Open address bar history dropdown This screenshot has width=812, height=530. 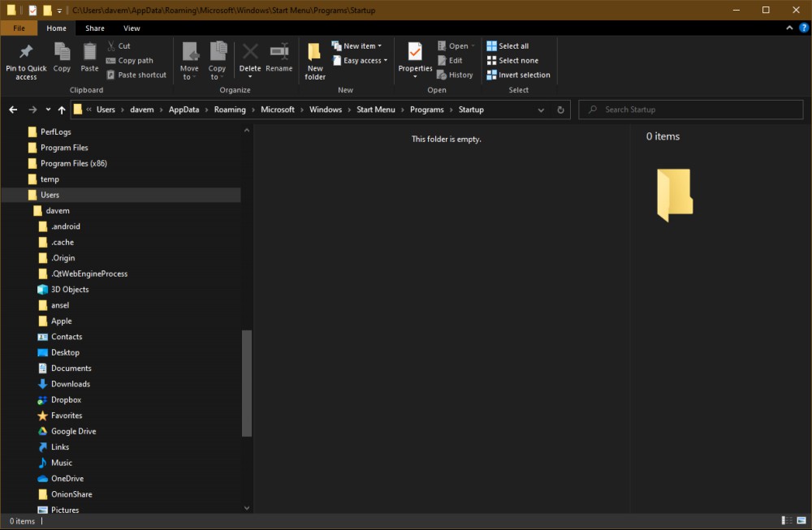click(541, 110)
